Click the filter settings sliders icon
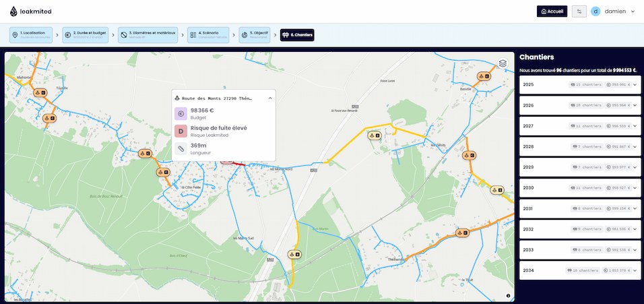The width and height of the screenshot is (644, 304). pos(579,11)
